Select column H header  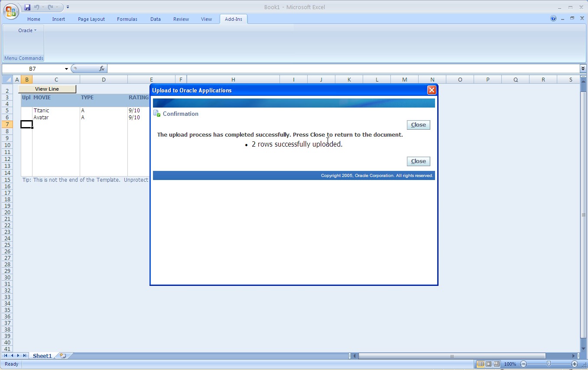point(233,79)
